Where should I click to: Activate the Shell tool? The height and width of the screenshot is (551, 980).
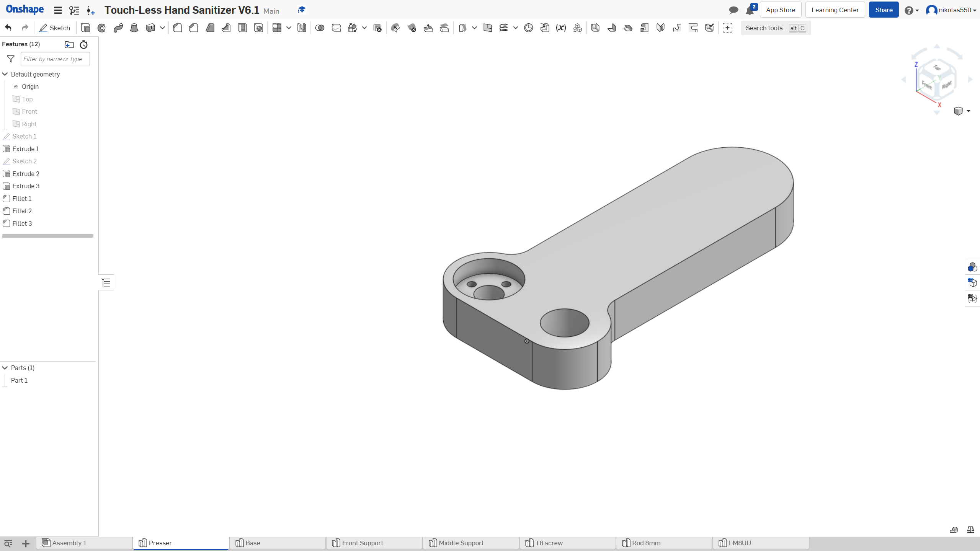pos(242,28)
